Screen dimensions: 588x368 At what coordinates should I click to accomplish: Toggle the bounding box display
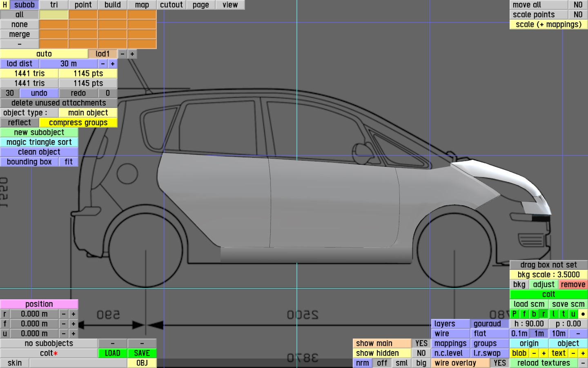(29, 162)
